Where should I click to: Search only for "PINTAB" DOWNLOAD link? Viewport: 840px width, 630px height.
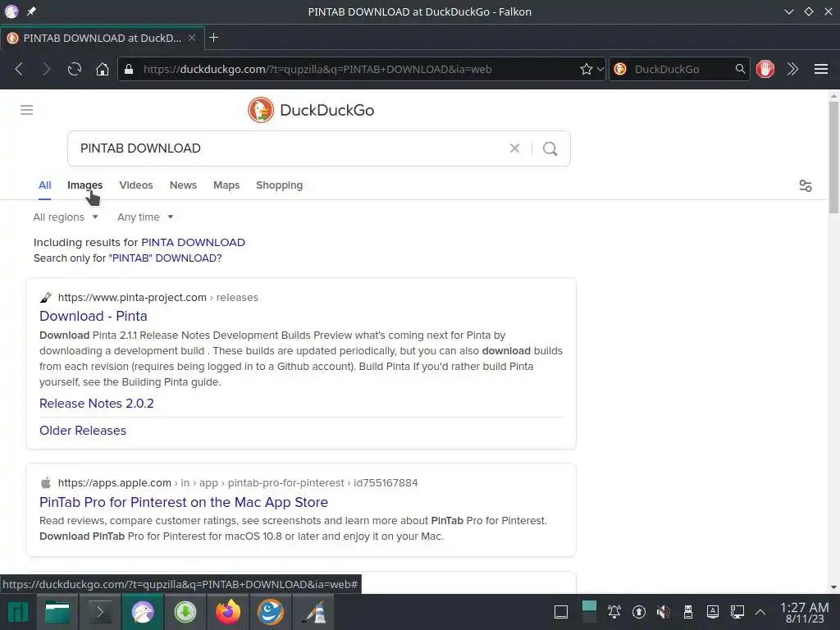point(163,258)
